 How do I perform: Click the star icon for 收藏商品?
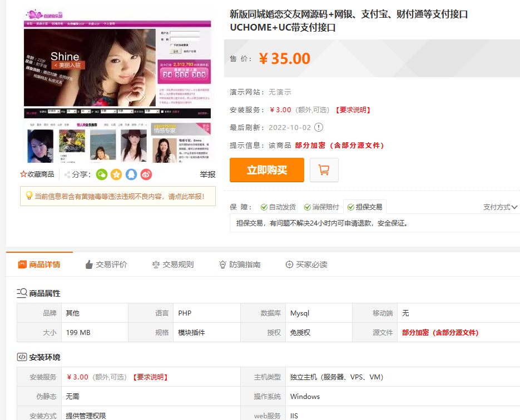pyautogui.click(x=23, y=174)
